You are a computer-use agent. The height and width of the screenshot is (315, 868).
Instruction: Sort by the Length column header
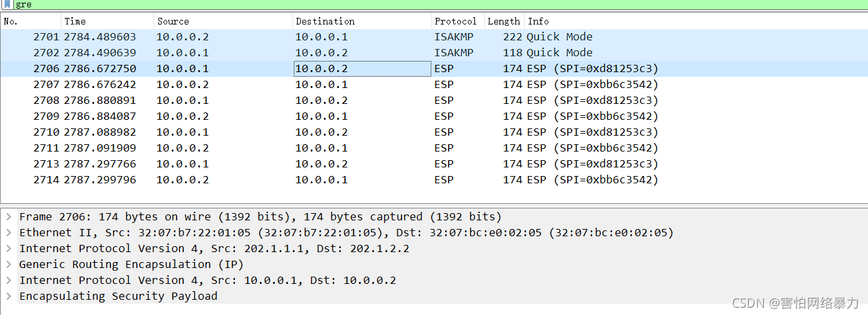point(505,21)
